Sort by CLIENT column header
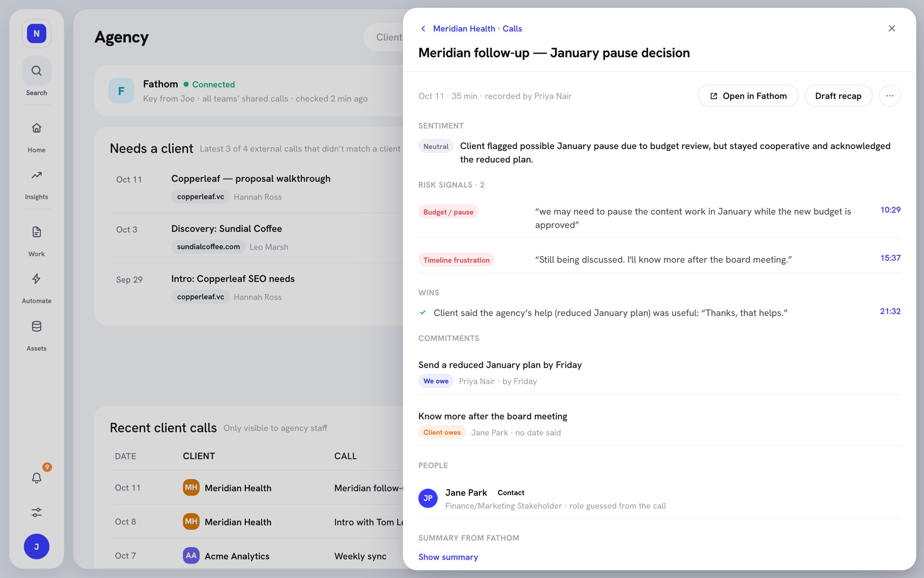 click(x=199, y=456)
